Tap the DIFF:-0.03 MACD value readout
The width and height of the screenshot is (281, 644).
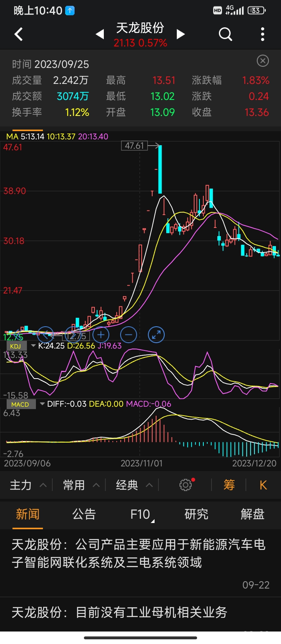click(67, 404)
